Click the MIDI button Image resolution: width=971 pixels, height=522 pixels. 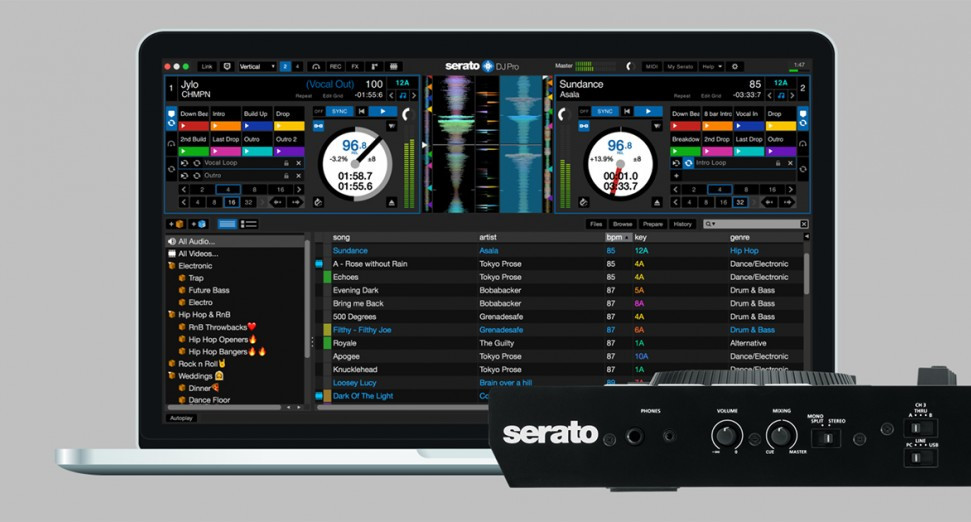[651, 66]
